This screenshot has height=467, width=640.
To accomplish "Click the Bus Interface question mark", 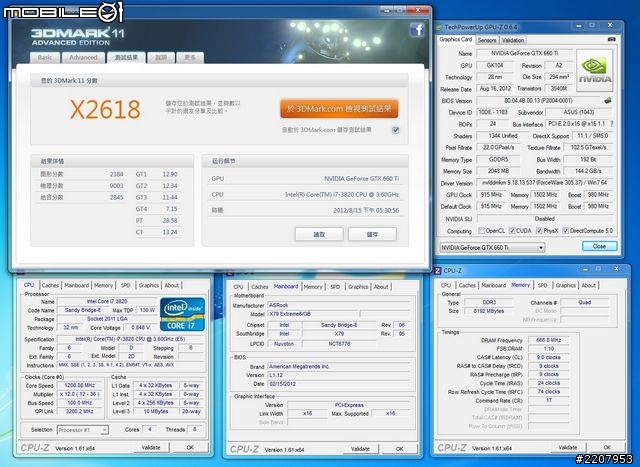I will pyautogui.click(x=611, y=124).
